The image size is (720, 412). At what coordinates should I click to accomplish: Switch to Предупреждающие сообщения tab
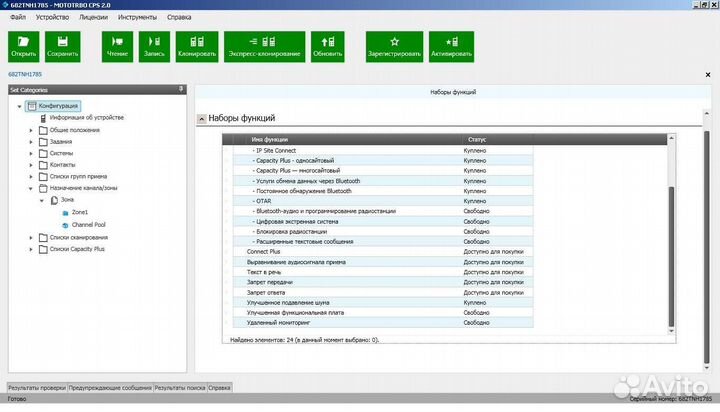110,386
